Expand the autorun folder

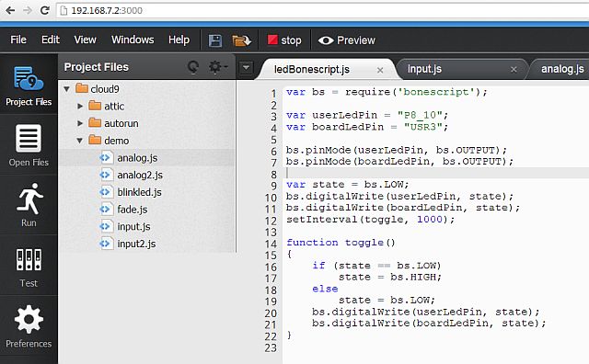click(x=80, y=123)
